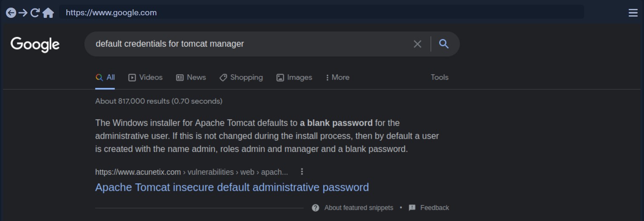Clear the search query with X icon

point(418,44)
